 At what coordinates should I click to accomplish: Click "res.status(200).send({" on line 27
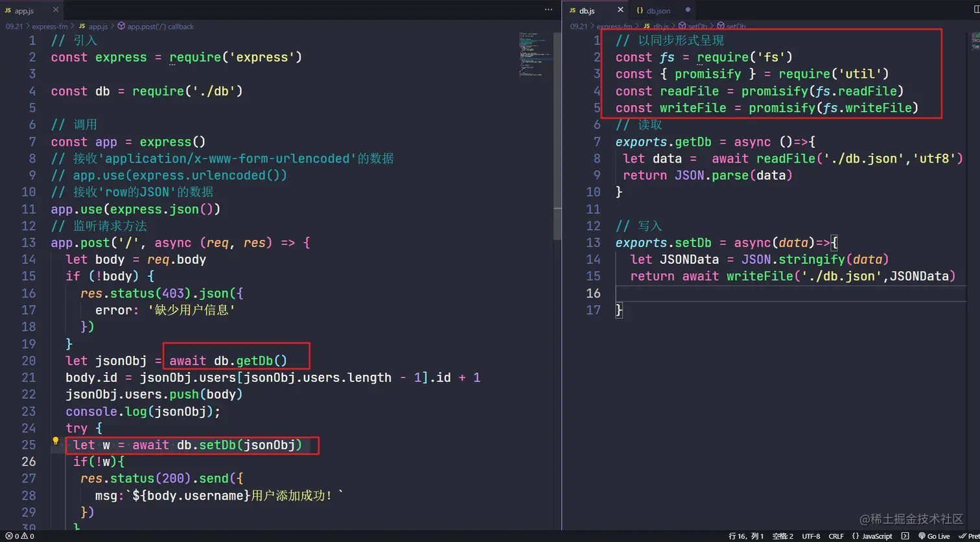click(162, 479)
